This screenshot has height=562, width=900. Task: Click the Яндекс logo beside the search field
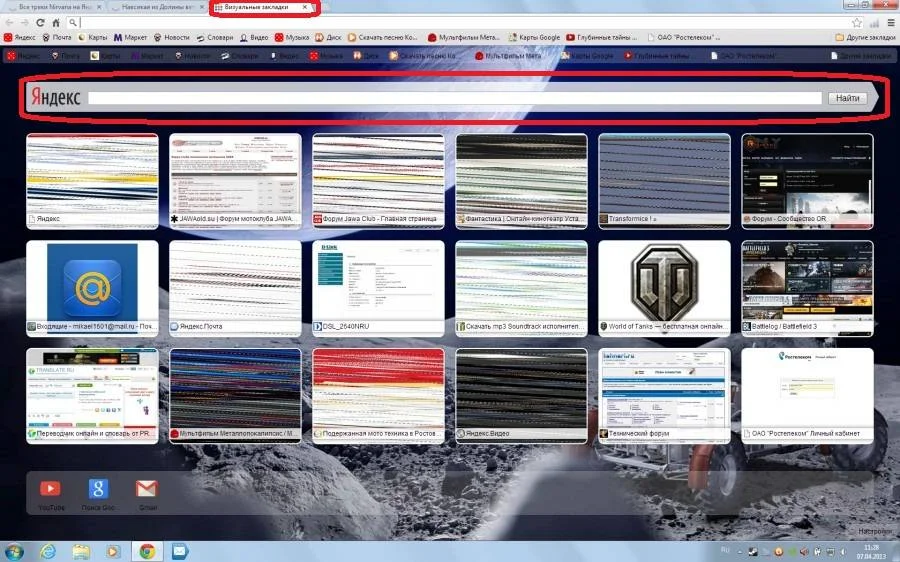pyautogui.click(x=55, y=98)
